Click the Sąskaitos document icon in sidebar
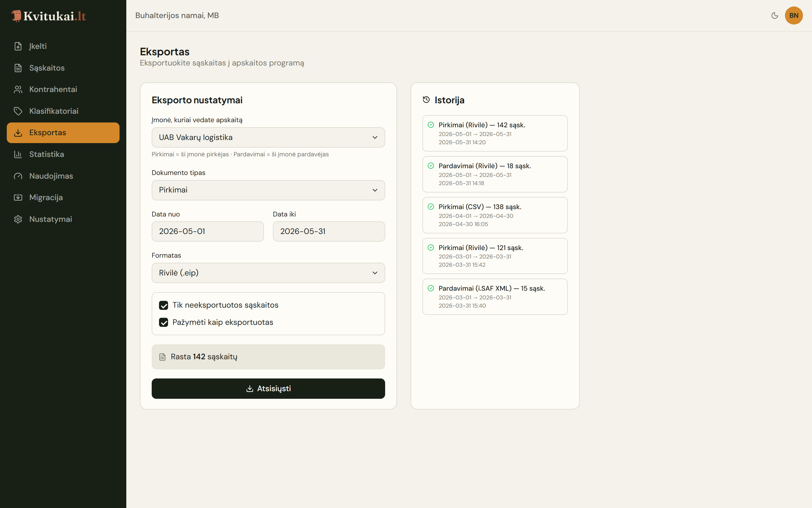 (x=18, y=68)
